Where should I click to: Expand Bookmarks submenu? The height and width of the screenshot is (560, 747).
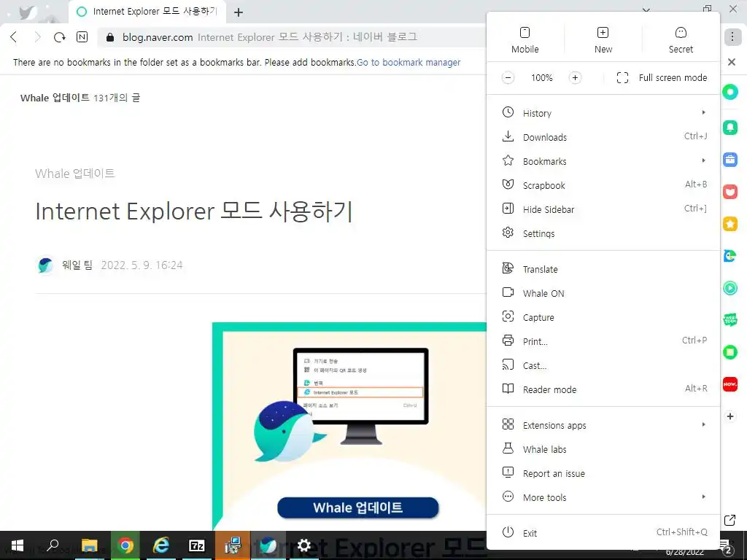click(x=603, y=161)
